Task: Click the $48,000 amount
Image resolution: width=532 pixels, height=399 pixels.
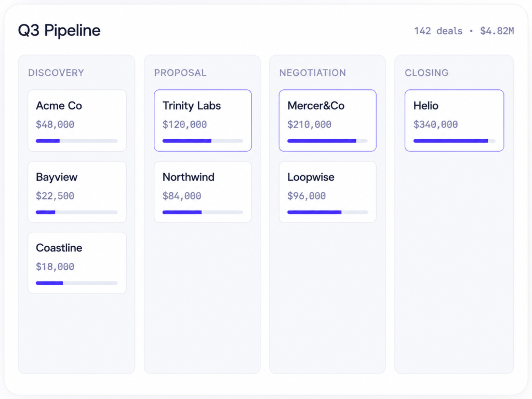Action: point(55,125)
